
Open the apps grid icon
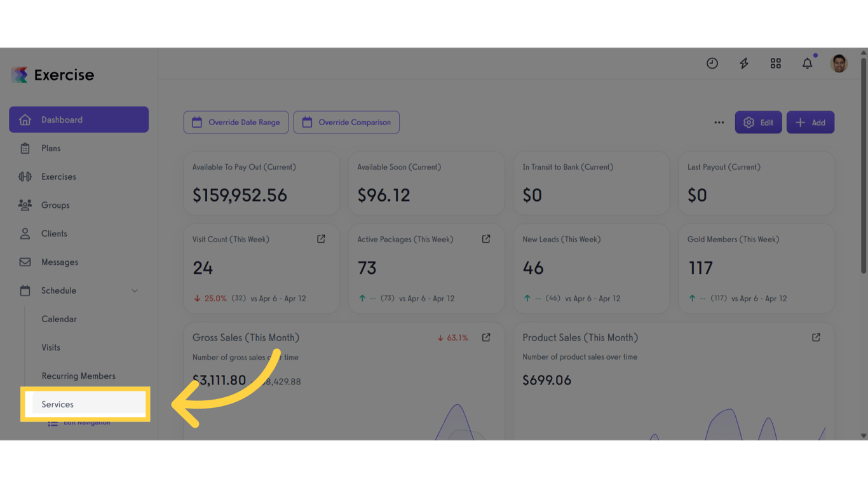tap(776, 64)
